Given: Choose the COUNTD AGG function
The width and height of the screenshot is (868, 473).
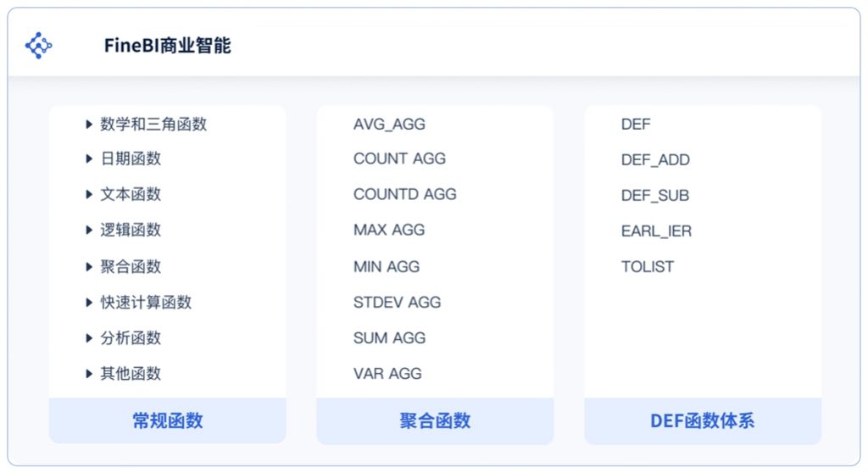Looking at the screenshot, I should [x=404, y=194].
